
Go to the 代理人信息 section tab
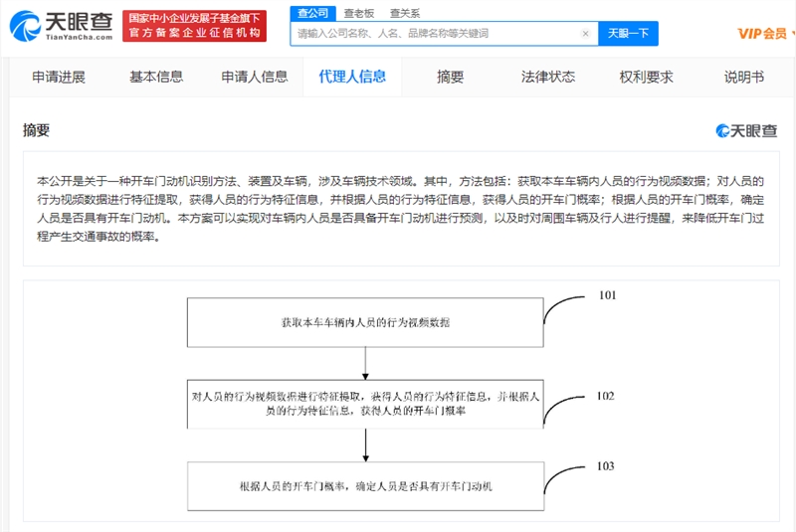[x=352, y=77]
